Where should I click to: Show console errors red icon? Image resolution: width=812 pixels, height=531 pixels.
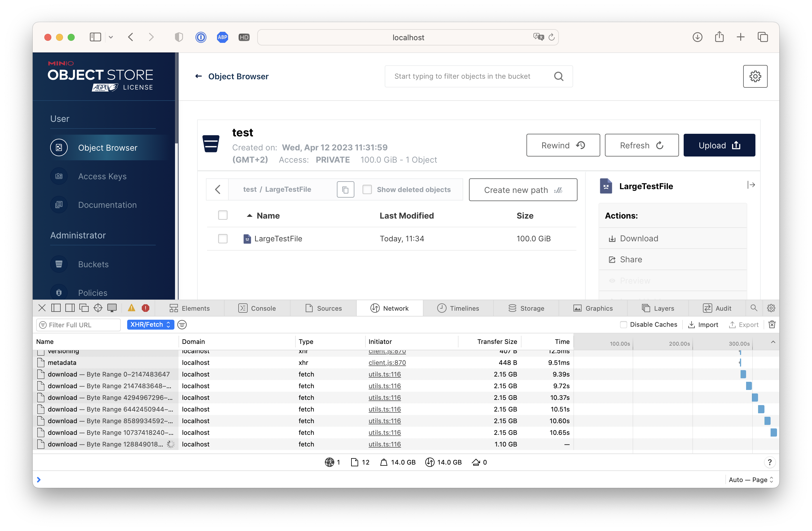click(x=145, y=308)
